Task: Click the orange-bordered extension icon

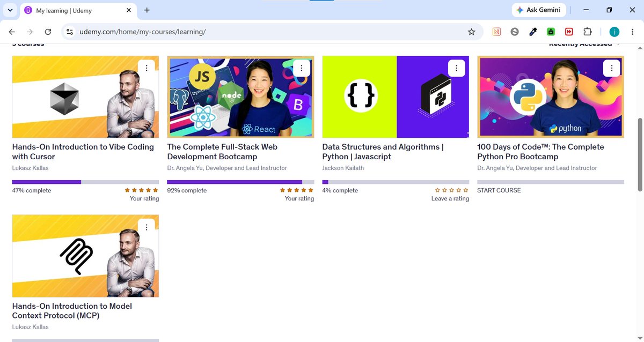Action: [496, 32]
